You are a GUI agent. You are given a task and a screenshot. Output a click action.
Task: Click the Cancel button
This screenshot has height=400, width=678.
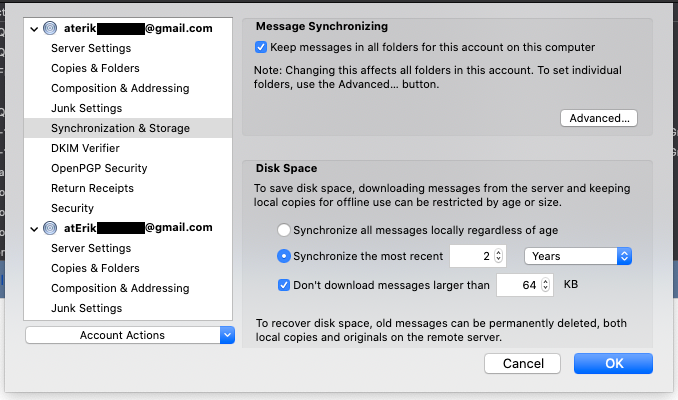(x=522, y=363)
